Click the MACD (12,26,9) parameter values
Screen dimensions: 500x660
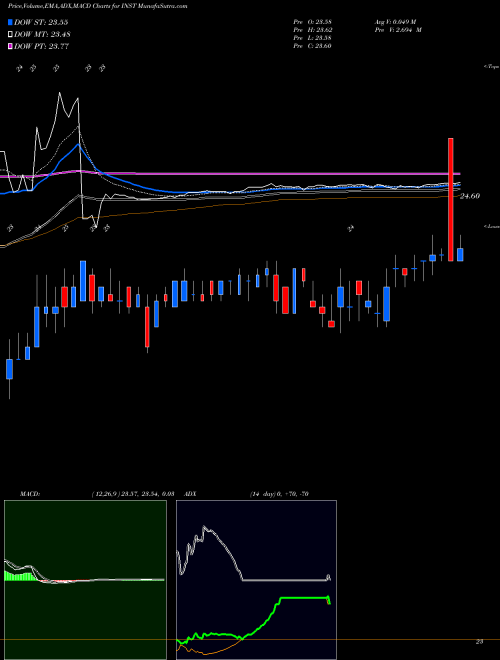click(x=132, y=494)
